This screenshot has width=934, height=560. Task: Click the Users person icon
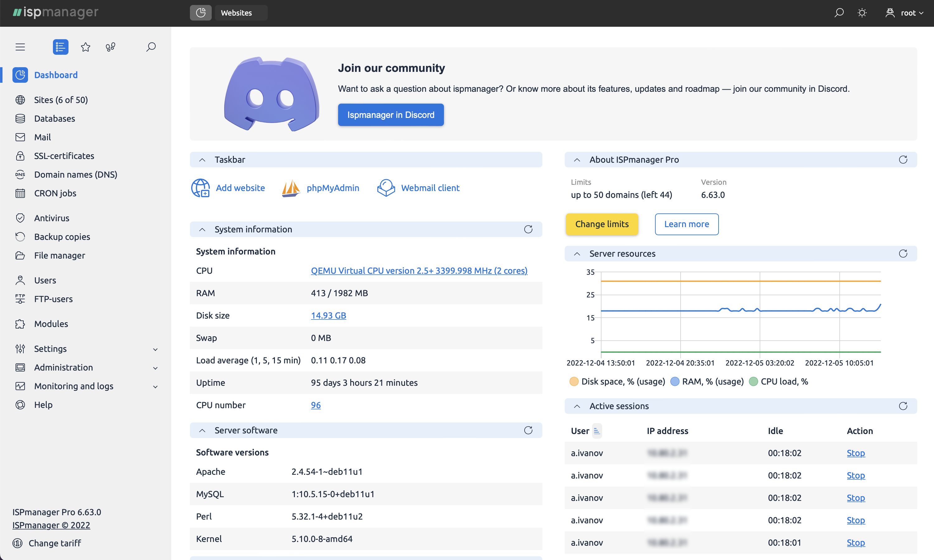coord(20,280)
